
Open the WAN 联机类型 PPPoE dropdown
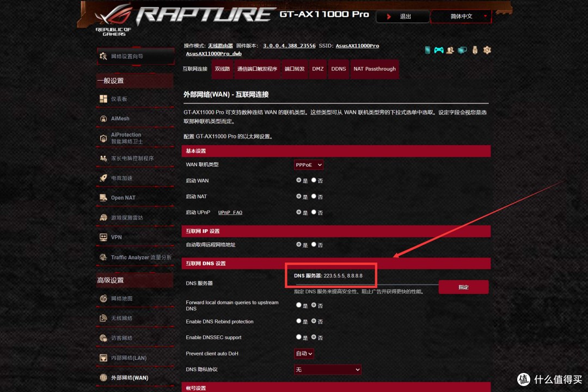coord(309,164)
